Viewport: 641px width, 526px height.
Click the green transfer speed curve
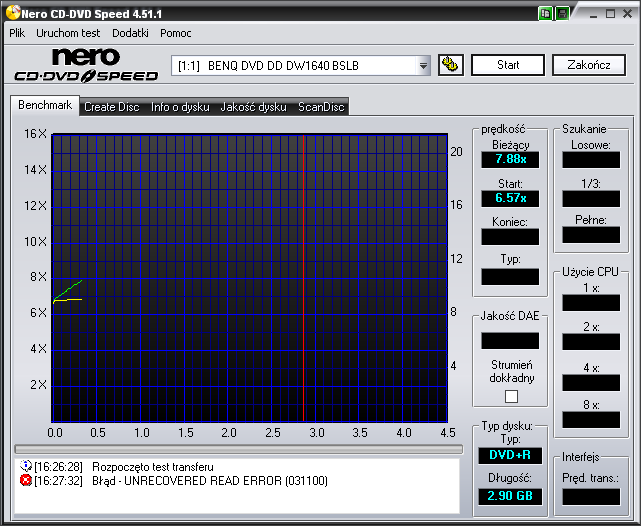point(68,290)
